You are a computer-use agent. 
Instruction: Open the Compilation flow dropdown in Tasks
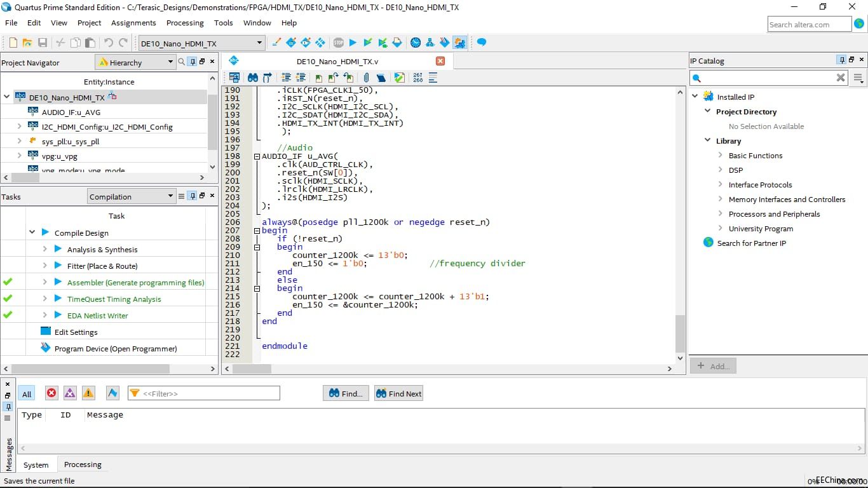coord(169,196)
